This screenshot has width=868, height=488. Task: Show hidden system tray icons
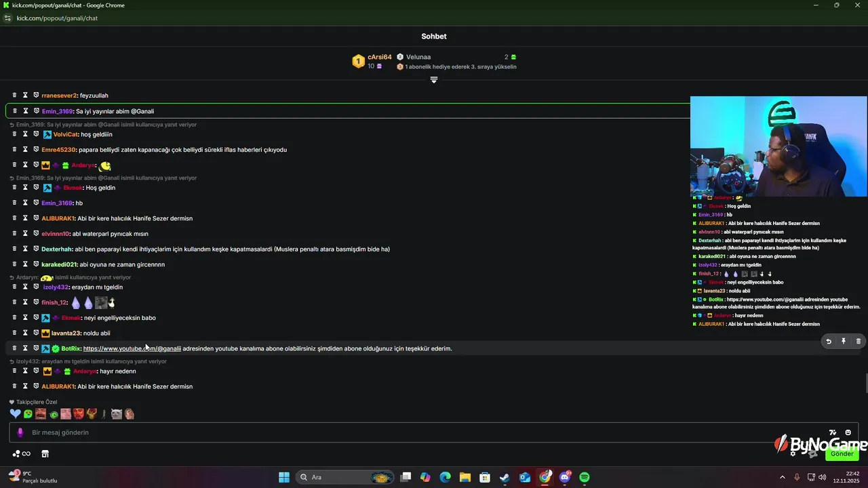tap(782, 477)
